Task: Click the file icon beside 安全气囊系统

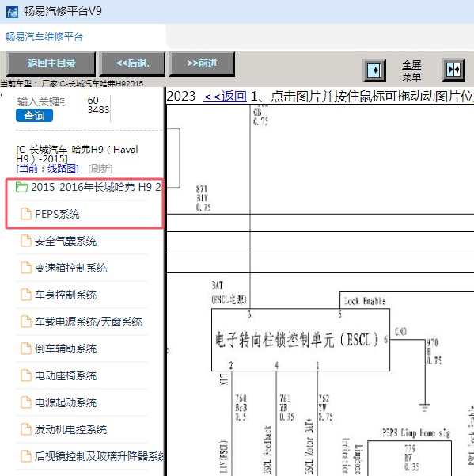Action: point(26,241)
